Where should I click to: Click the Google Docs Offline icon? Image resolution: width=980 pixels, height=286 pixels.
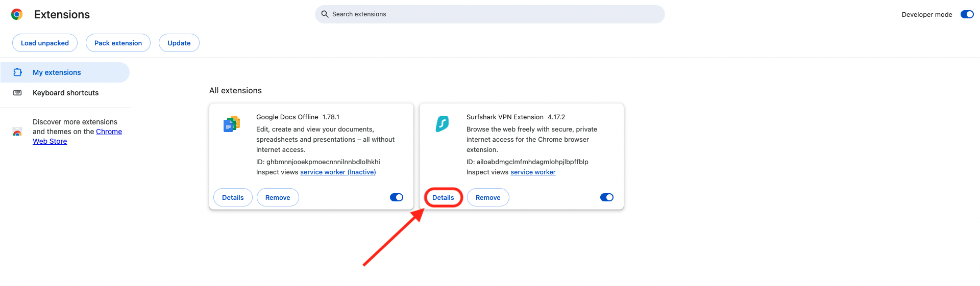(x=232, y=124)
